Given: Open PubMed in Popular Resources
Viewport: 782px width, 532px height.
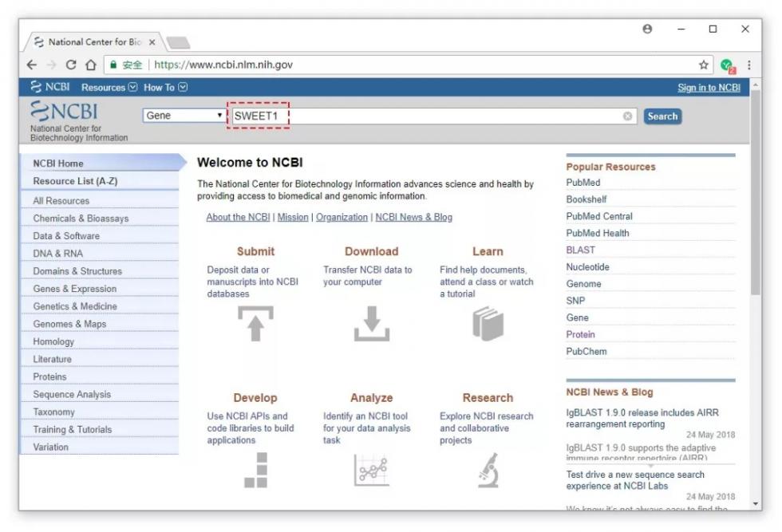Looking at the screenshot, I should pos(583,183).
